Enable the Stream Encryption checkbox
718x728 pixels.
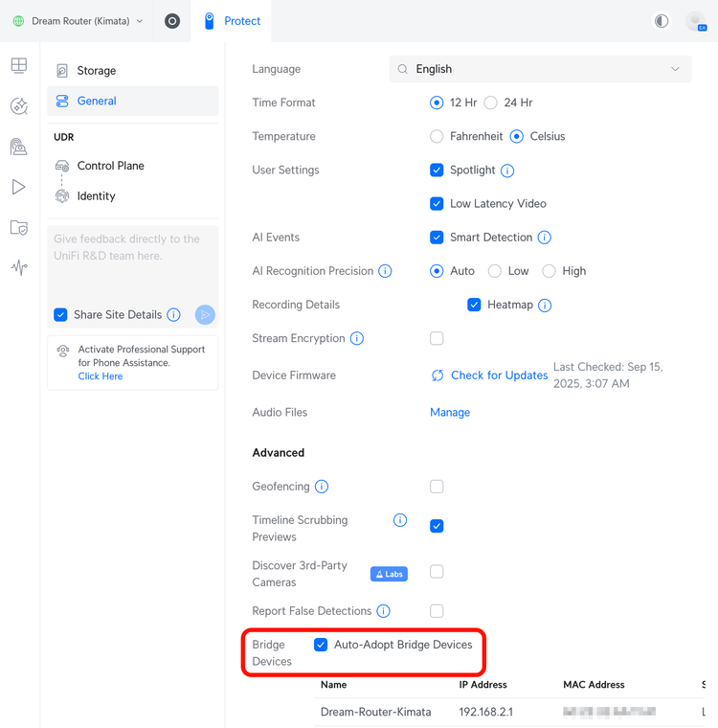click(x=437, y=338)
